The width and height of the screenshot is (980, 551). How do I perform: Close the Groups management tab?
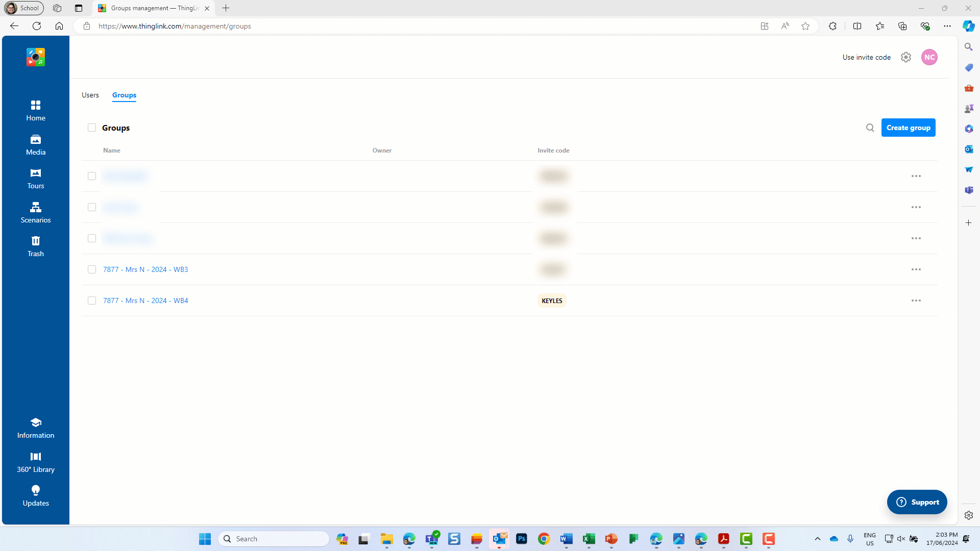coord(207,8)
